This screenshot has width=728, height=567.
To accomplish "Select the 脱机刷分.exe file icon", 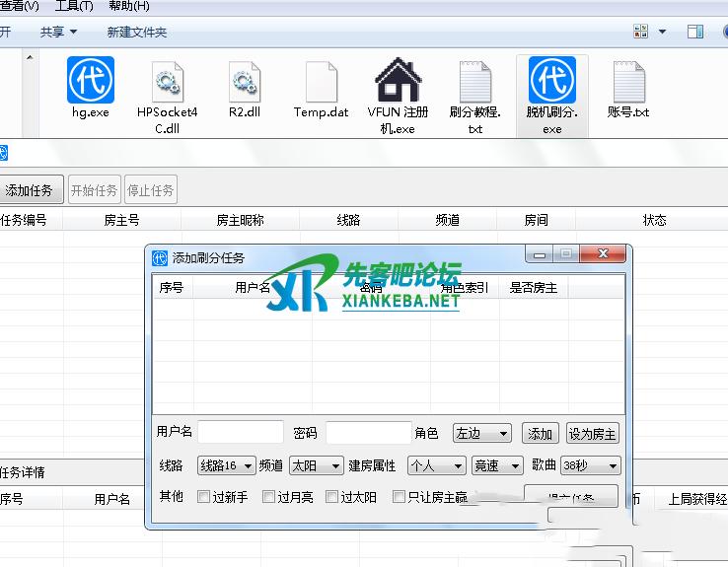I will coord(552,81).
